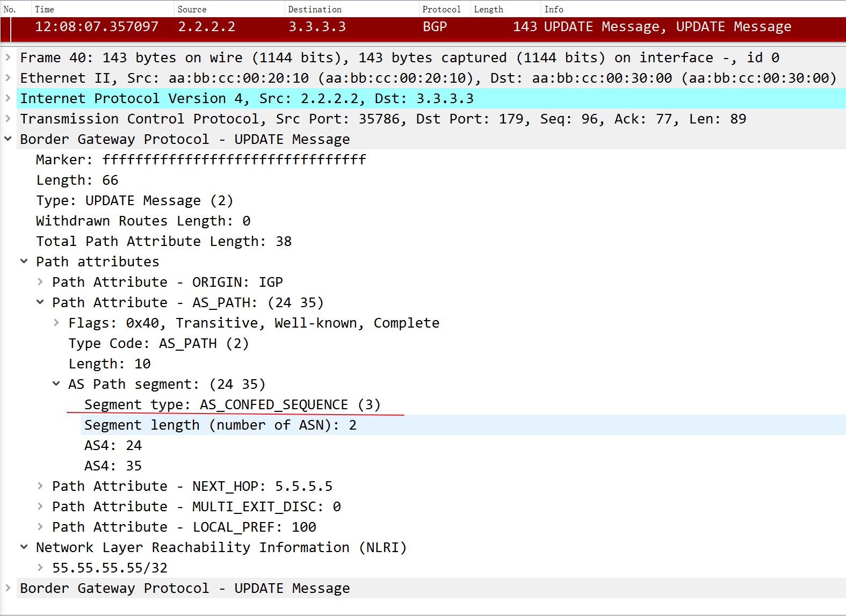Click the packet time 12:08:07.357097
The image size is (846, 616).
click(x=97, y=27)
